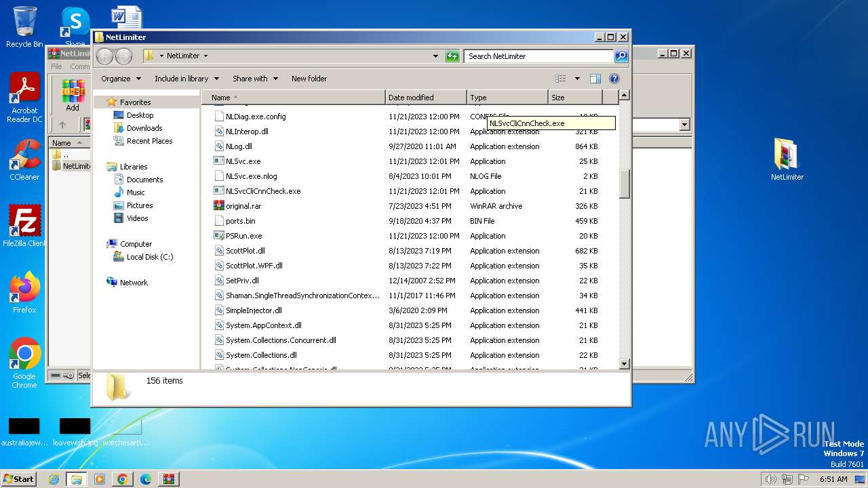The image size is (868, 488).
Task: Open Local Disk (C:) in navigation
Action: coord(150,257)
